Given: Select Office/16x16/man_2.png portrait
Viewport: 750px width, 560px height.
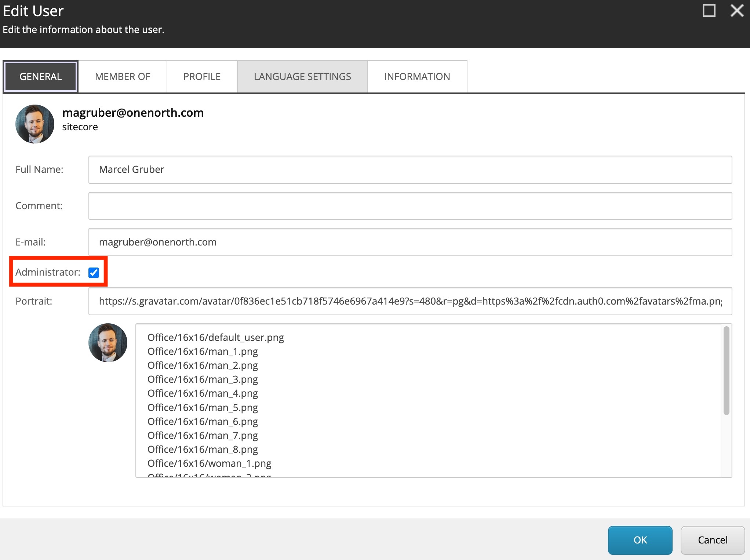Looking at the screenshot, I should coord(203,366).
